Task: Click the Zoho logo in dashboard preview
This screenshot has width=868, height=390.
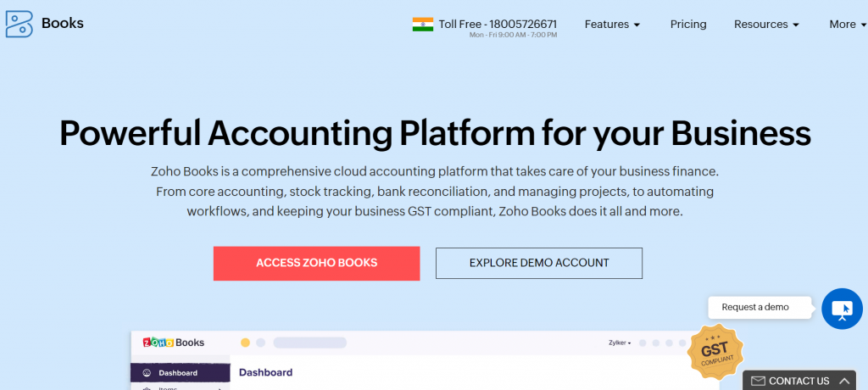Action: [158, 343]
